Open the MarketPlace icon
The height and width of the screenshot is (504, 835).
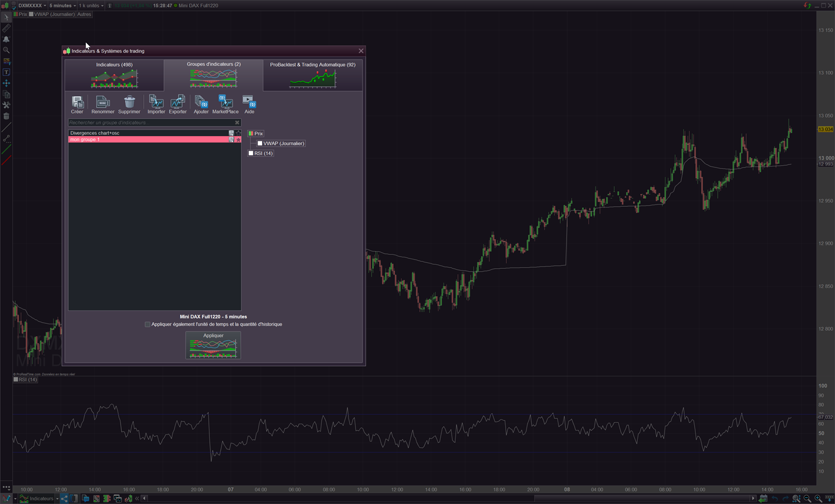225,102
